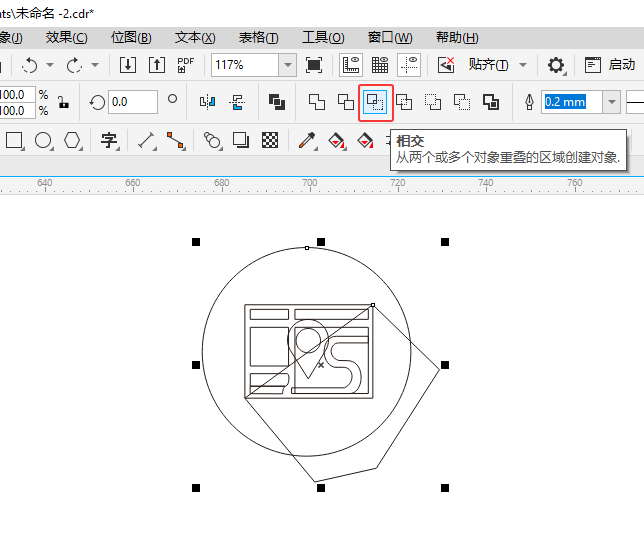The width and height of the screenshot is (644, 552).
Task: Click the outline pen nib icon
Action: [529, 102]
